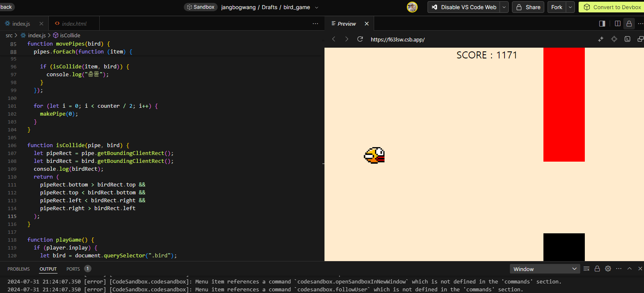Screen dimensions: 644x293
Task: Click the red top pipe in preview
Action: coord(564,104)
